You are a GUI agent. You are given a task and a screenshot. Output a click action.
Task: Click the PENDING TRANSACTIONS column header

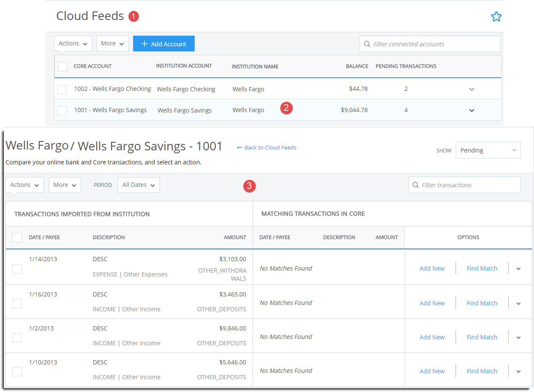tap(406, 66)
